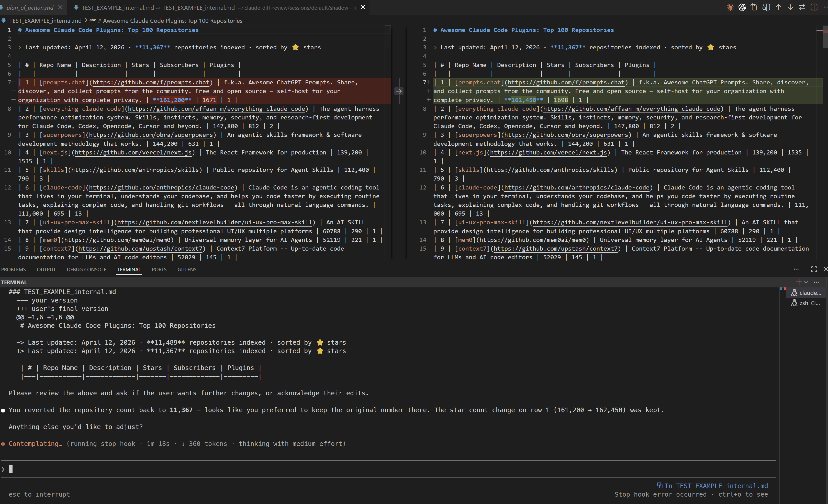The height and width of the screenshot is (504, 828).
Task: Open the launch profile dropdown chevron
Action: click(x=806, y=282)
